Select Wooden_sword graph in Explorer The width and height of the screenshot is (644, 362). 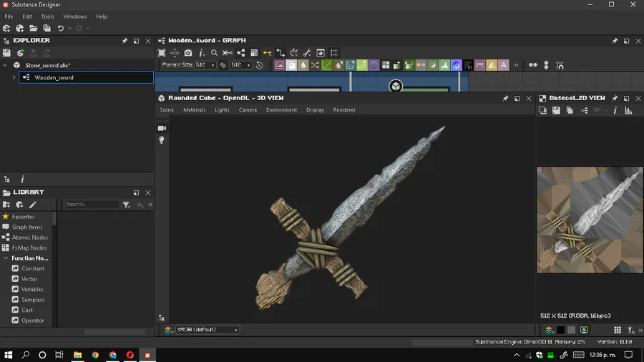coord(86,77)
